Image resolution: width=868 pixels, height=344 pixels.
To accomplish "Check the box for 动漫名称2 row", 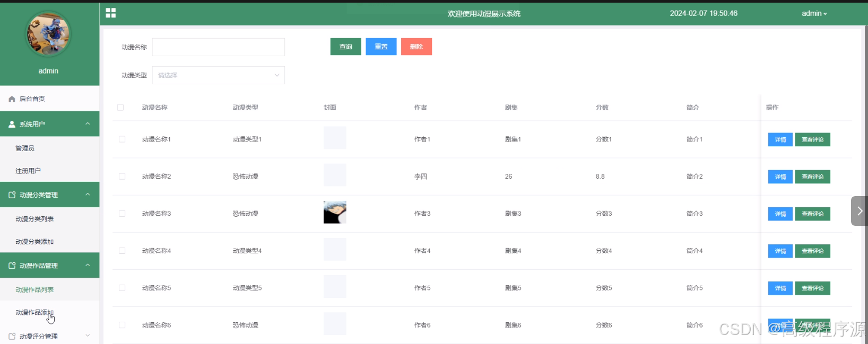I will click(x=122, y=177).
